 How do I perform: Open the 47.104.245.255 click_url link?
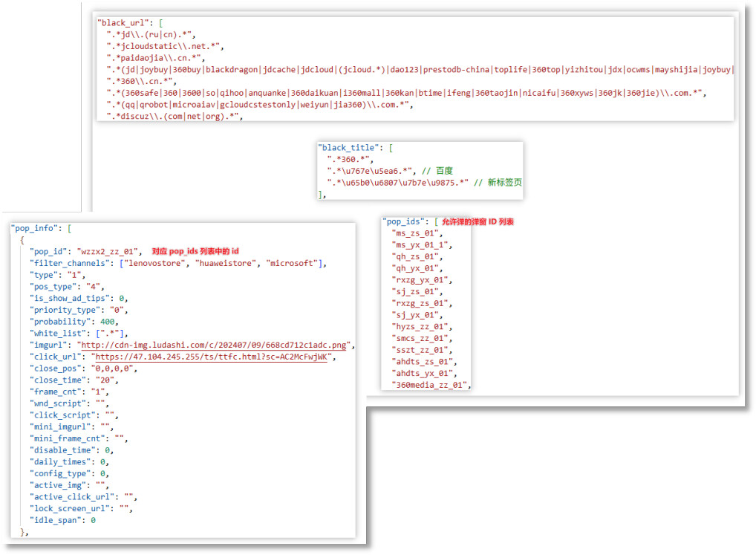[x=212, y=357]
